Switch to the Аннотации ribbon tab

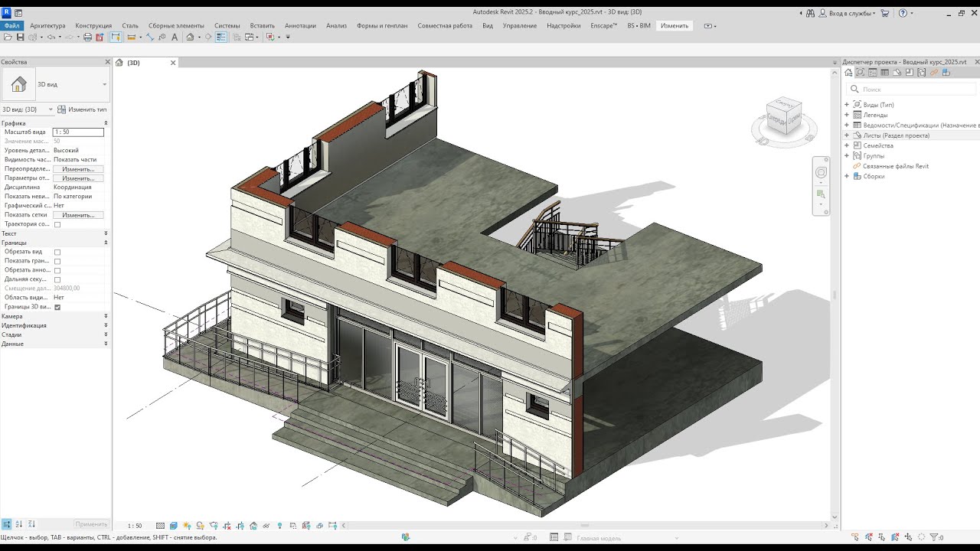[300, 25]
